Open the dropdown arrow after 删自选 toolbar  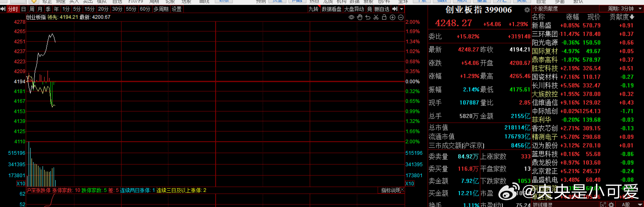[x=402, y=9]
